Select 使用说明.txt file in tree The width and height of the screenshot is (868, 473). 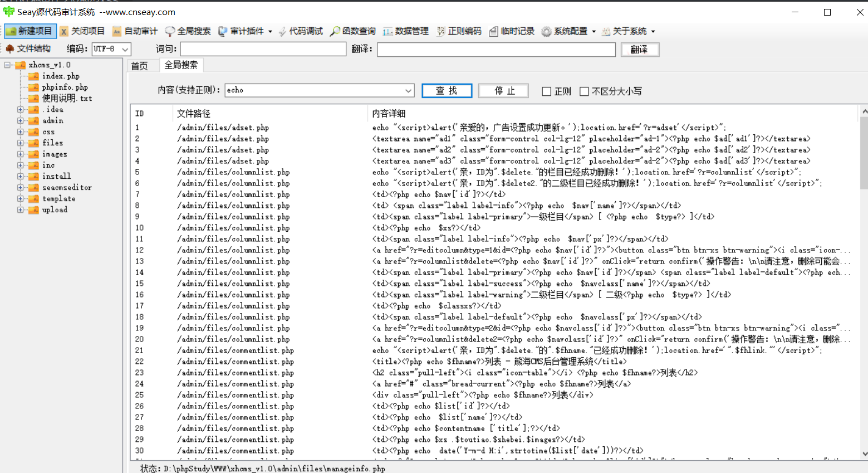[67, 98]
